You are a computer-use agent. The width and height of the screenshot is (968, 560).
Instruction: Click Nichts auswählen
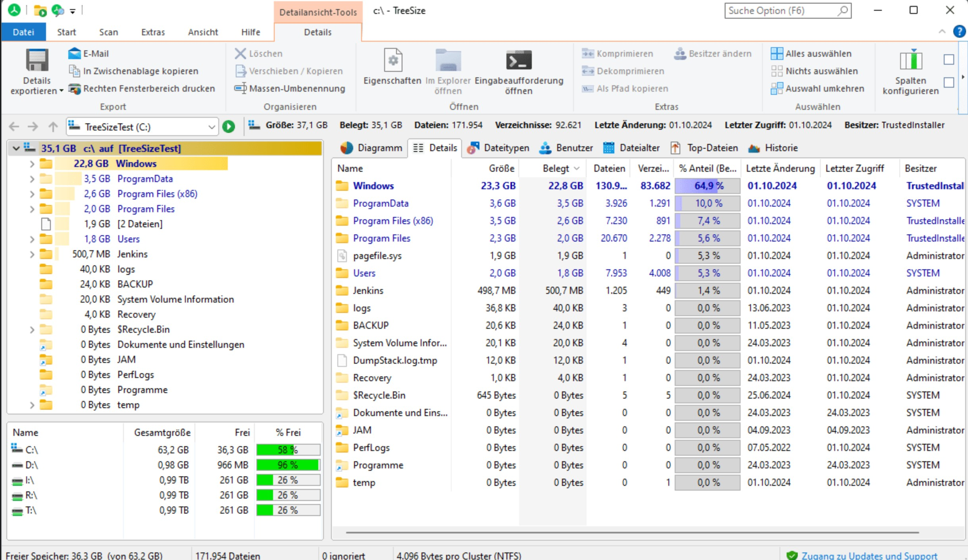coord(814,71)
